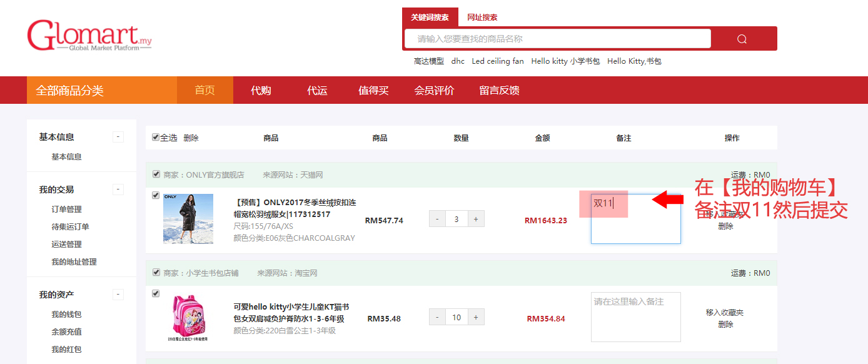Delete the hello kitty书包 cart item
This screenshot has height=364, width=868.
(725, 325)
